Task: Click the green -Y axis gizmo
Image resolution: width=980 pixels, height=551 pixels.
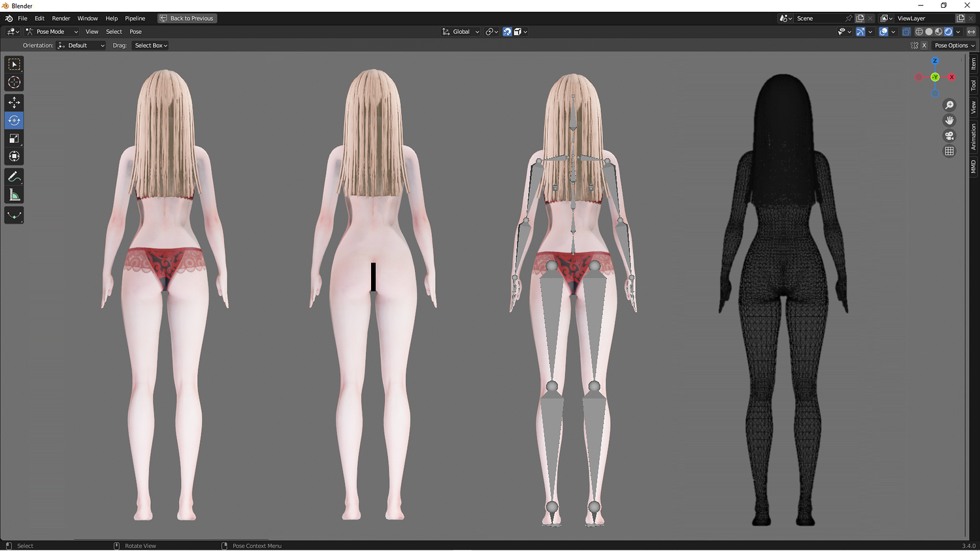Action: (x=935, y=77)
